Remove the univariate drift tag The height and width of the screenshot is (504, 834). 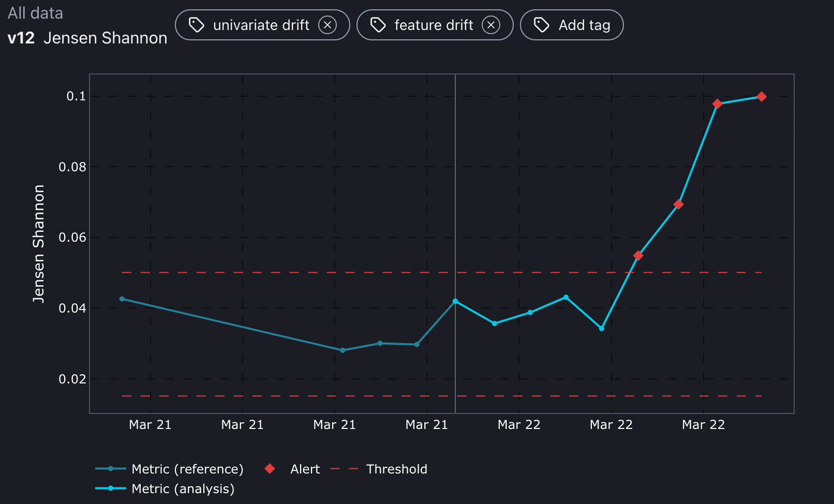327,24
